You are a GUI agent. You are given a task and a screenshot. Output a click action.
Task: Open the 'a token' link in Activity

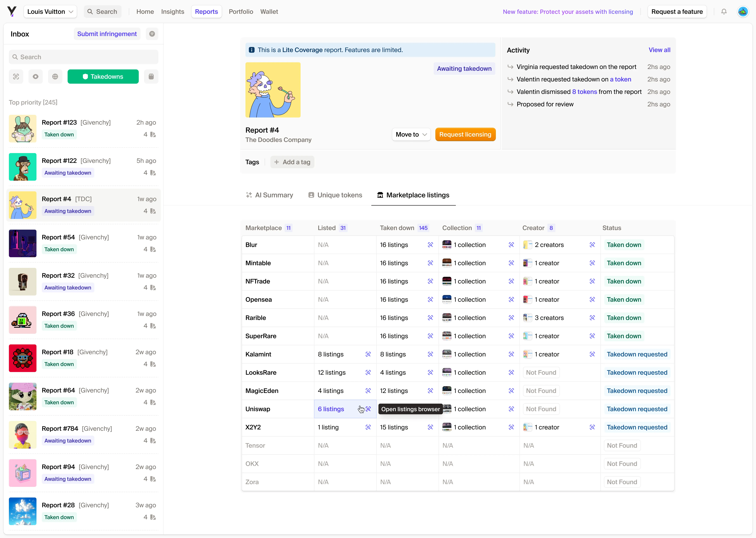tap(620, 79)
